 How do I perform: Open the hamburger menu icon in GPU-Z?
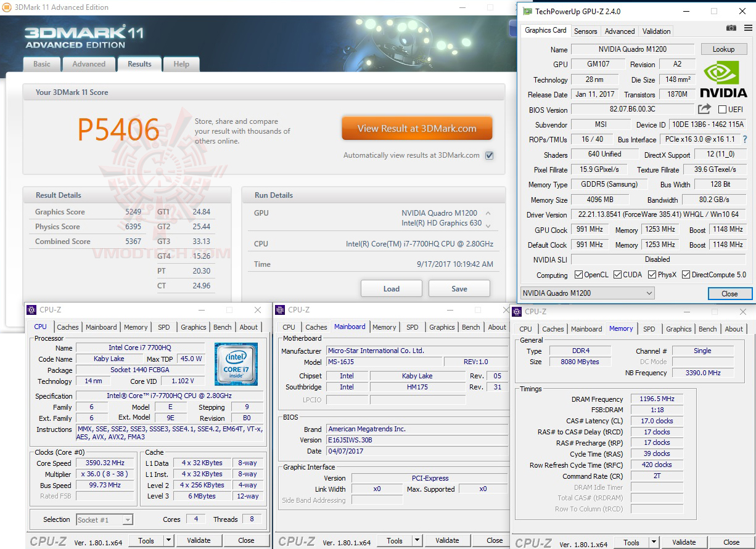[748, 28]
